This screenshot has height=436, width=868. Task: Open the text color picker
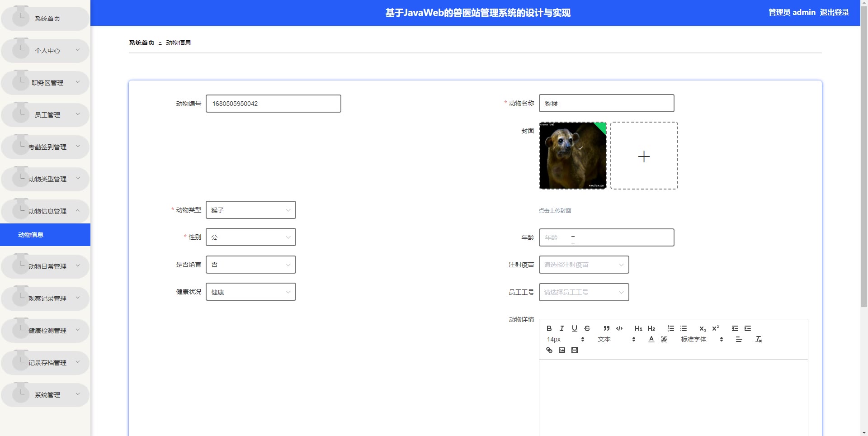[x=651, y=339]
